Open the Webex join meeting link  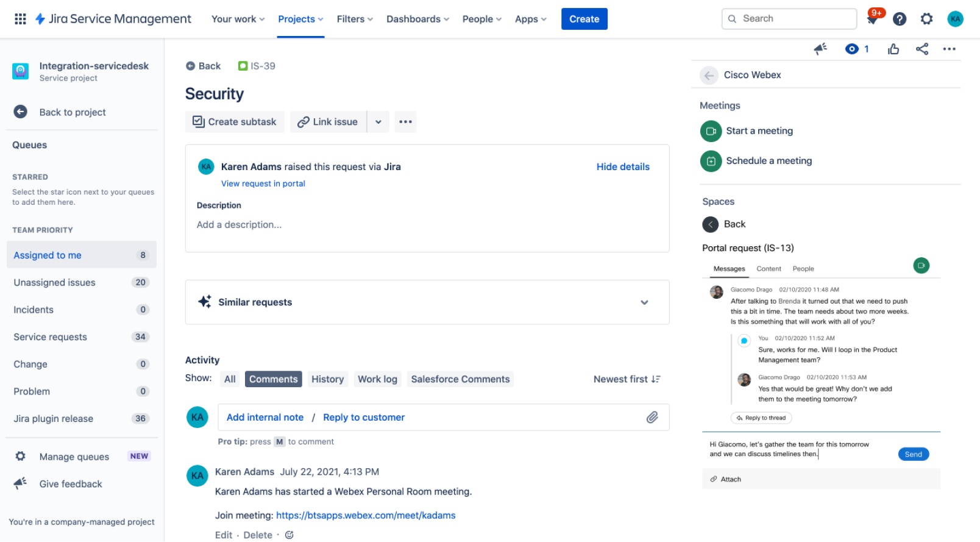point(366,515)
